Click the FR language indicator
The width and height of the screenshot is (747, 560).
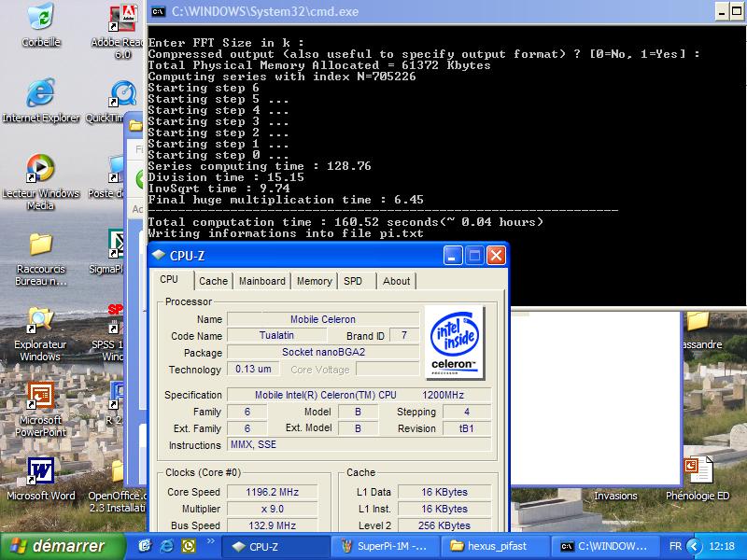click(x=675, y=546)
